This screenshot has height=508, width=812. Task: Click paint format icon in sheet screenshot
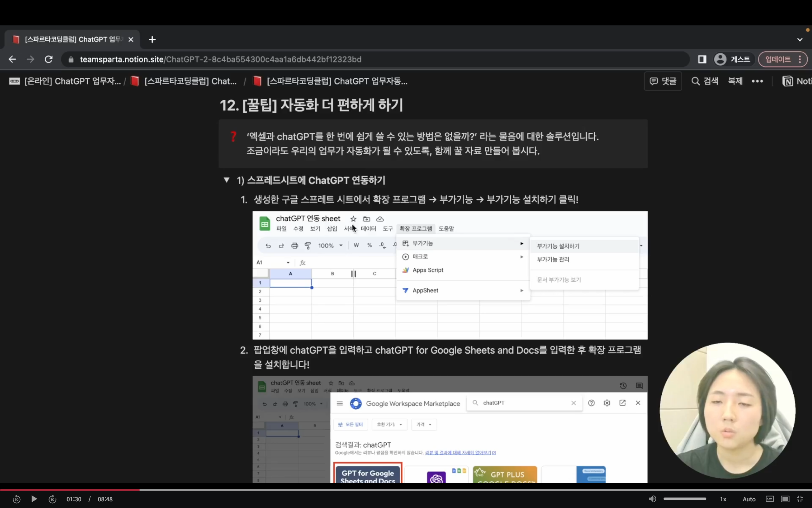pyautogui.click(x=308, y=246)
